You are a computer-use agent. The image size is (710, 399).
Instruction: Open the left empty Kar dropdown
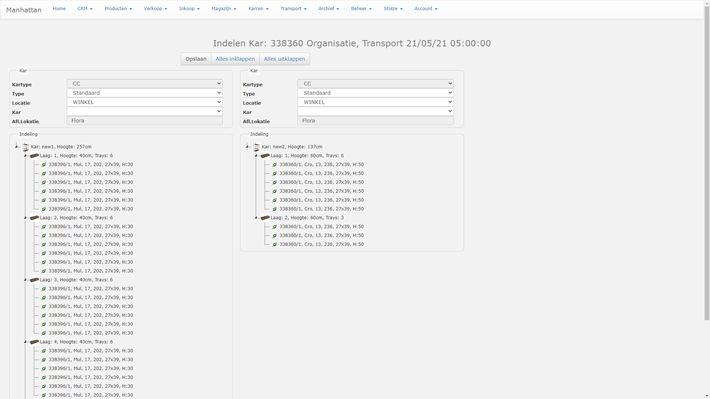pyautogui.click(x=145, y=111)
